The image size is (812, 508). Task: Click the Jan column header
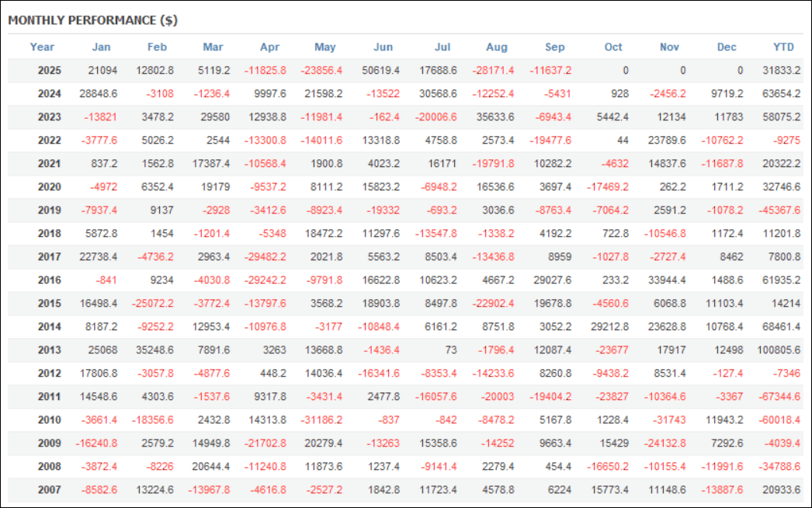coord(101,47)
